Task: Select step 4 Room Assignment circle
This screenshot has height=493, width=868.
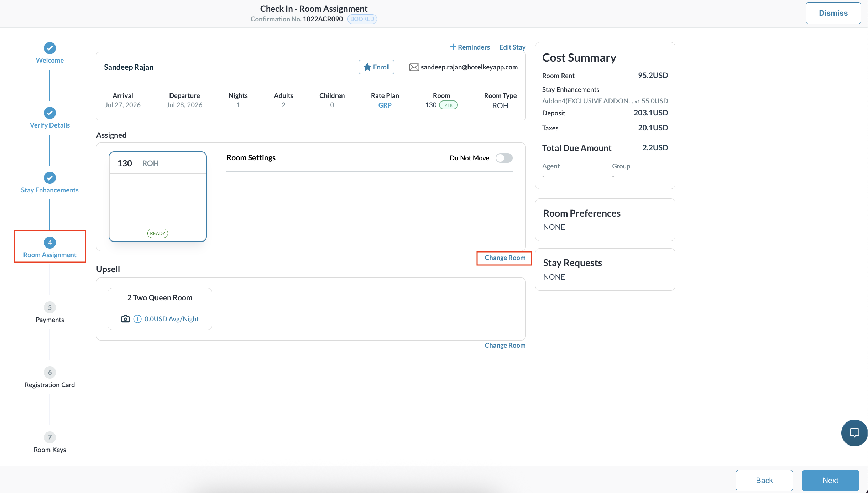Action: pos(50,243)
